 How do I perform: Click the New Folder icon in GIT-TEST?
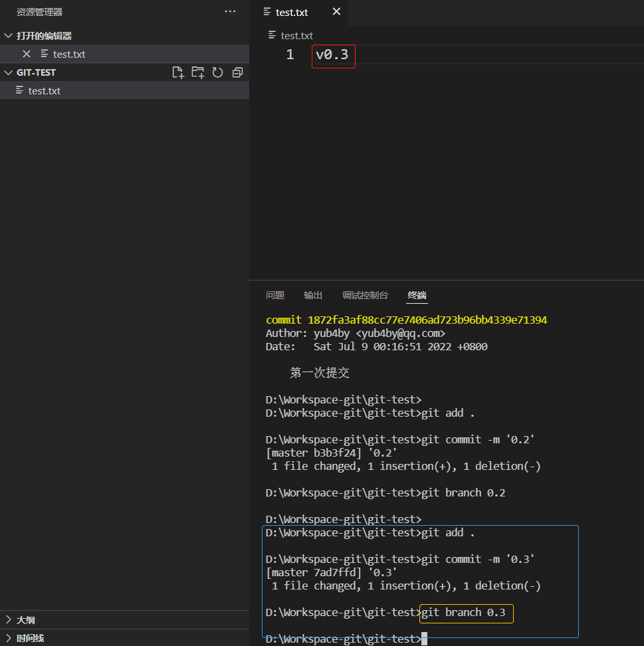pyautogui.click(x=198, y=72)
